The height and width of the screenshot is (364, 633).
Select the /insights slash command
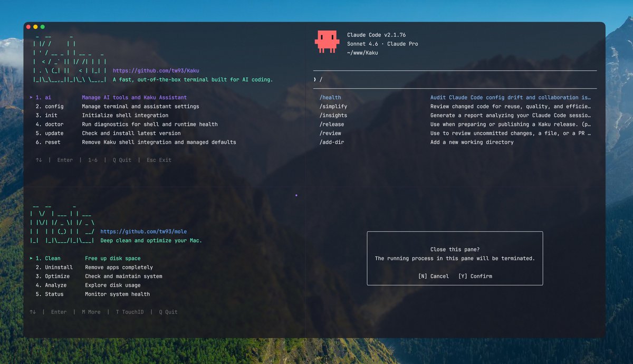click(333, 116)
